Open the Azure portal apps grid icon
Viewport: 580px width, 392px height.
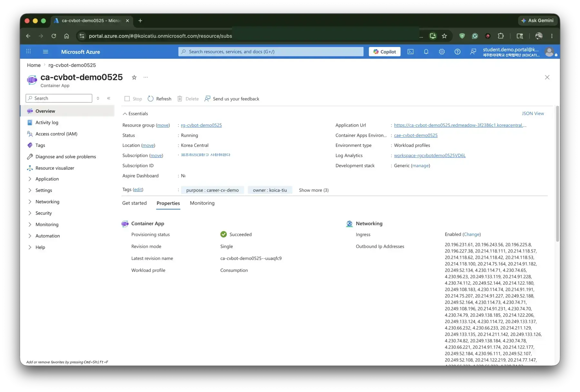pos(28,52)
